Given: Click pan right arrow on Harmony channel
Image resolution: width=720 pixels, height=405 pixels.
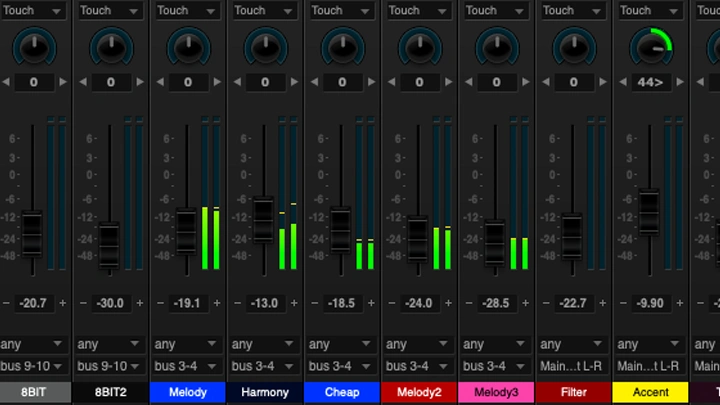Looking at the screenshot, I should point(294,82).
